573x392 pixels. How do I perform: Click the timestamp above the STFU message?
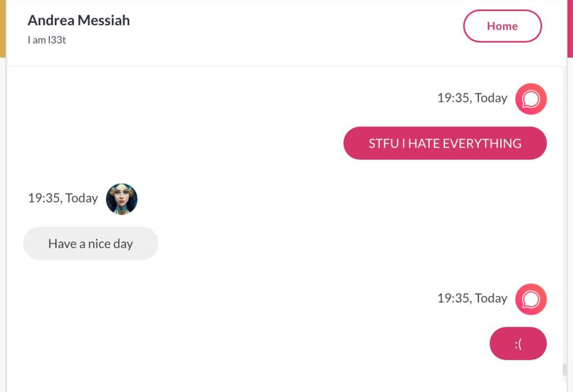[x=472, y=98]
